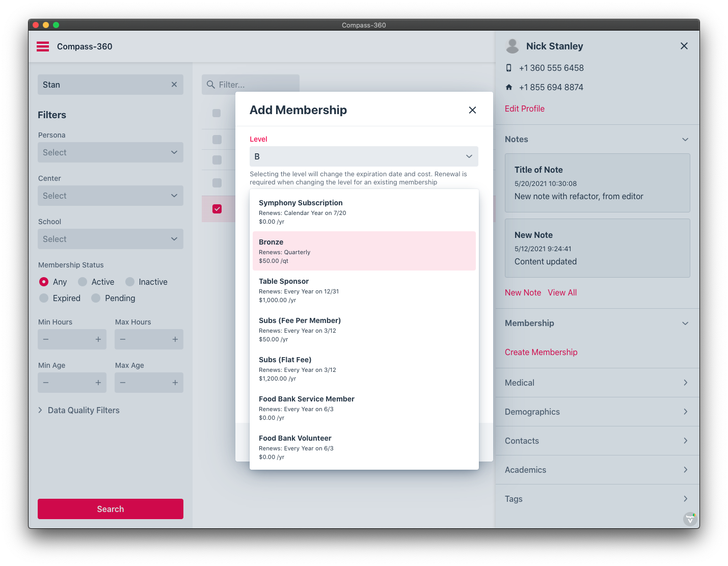Click the mobile phone icon beside 1 360 555 6458
728x566 pixels.
tap(508, 68)
